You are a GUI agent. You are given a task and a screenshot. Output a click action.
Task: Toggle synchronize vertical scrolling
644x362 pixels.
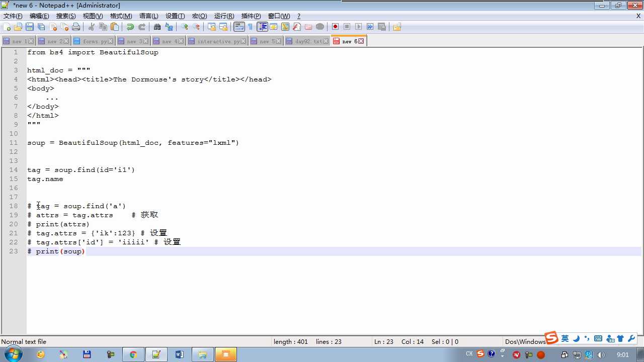click(x=212, y=27)
